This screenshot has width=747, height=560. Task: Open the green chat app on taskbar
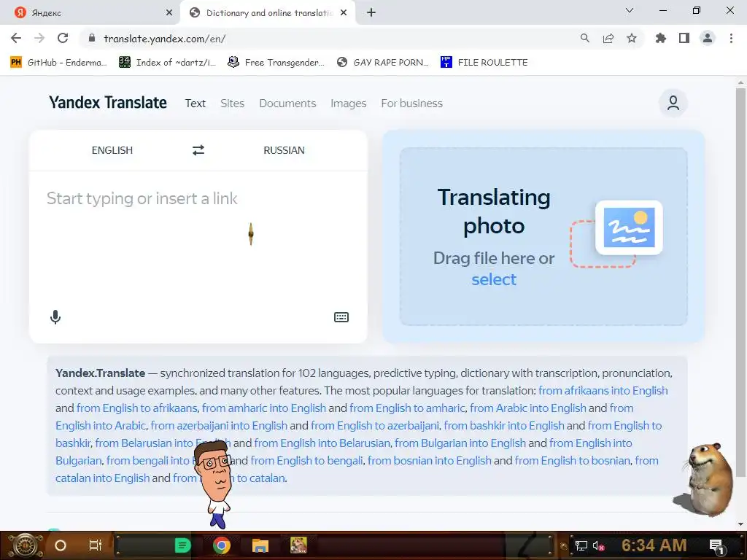click(182, 545)
